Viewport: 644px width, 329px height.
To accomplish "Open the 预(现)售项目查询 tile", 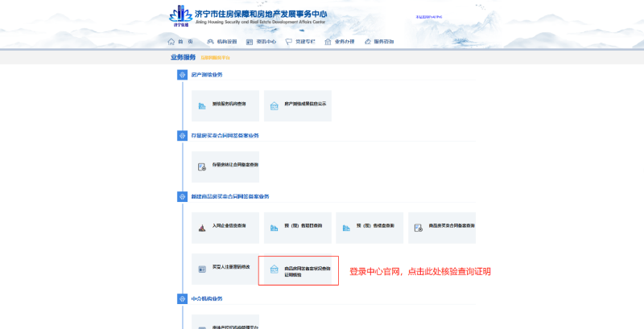I will pos(297,228).
